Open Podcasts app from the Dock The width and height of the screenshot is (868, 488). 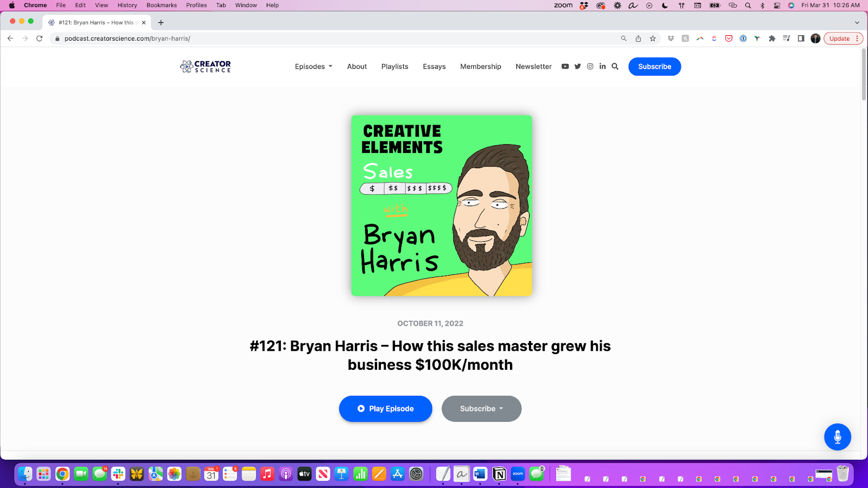[x=286, y=474]
